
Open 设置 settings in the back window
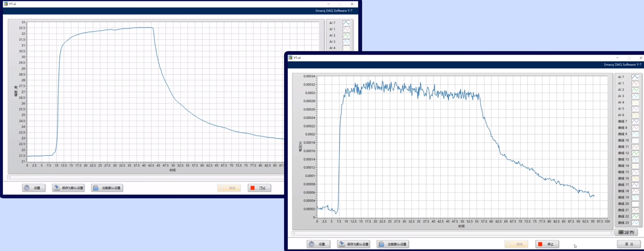point(34,188)
